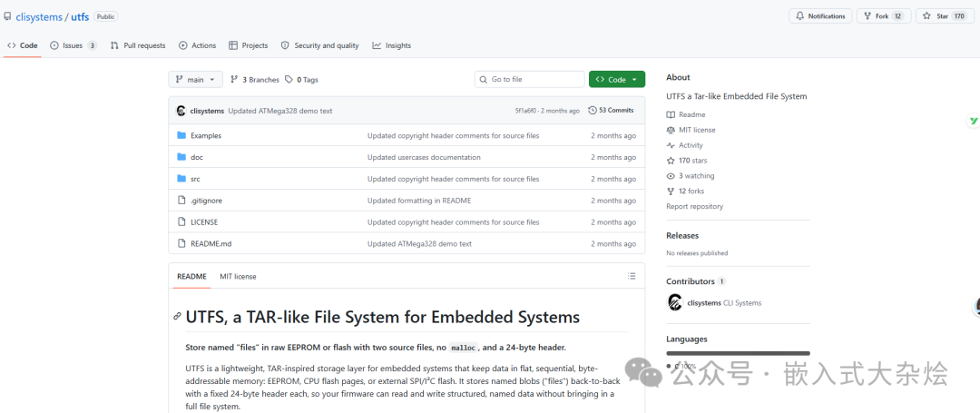980x413 pixels.
Task: Click the src folder icon
Action: [181, 180]
